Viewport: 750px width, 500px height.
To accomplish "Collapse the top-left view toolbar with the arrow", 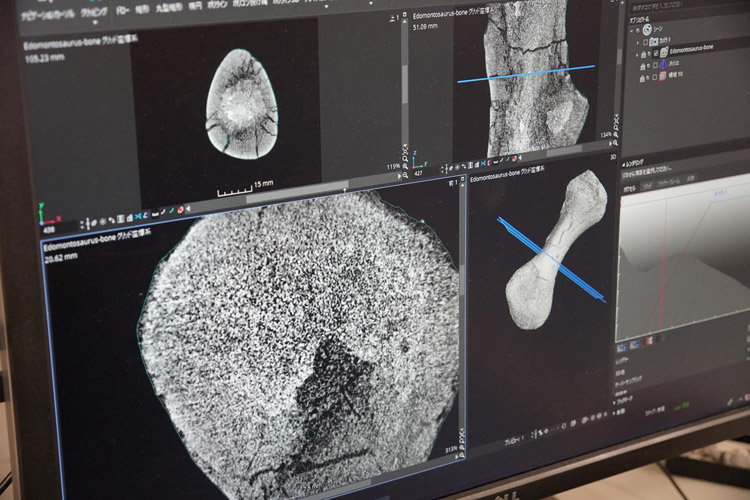I will 188,210.
